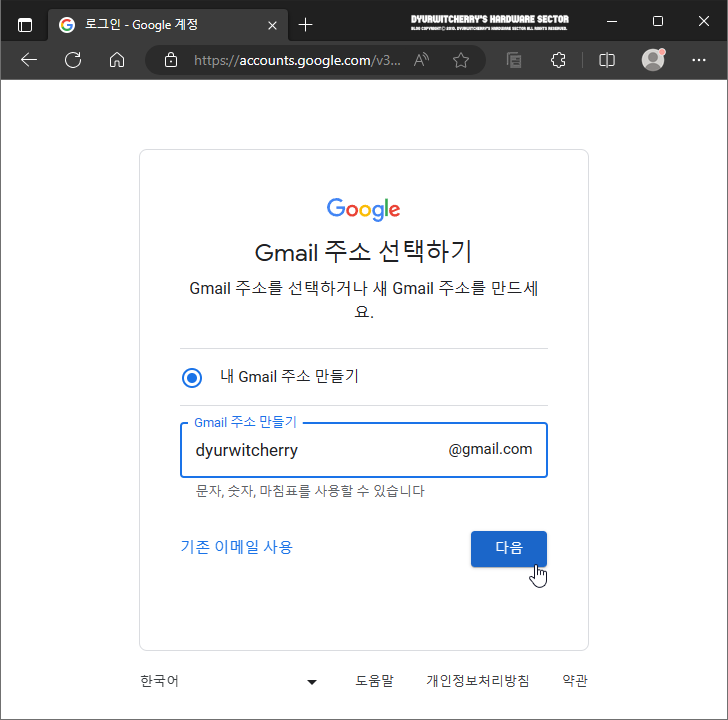The image size is (728, 720).
Task: Open Settings and more menu
Action: pyautogui.click(x=699, y=60)
